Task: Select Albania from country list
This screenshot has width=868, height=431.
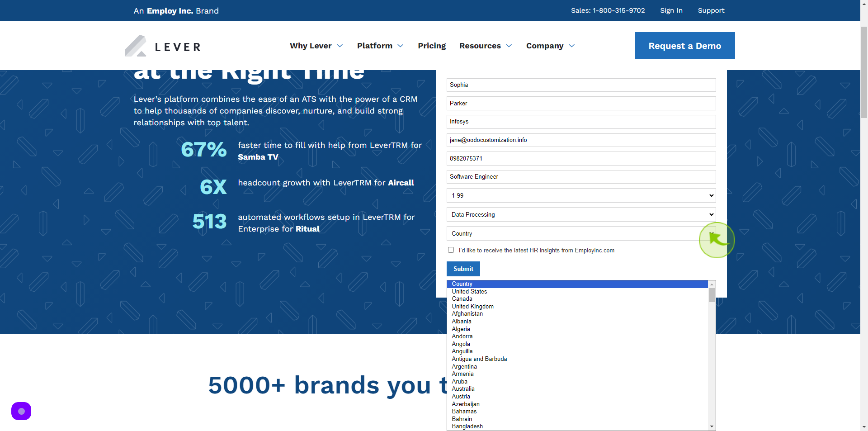Action: (577, 322)
